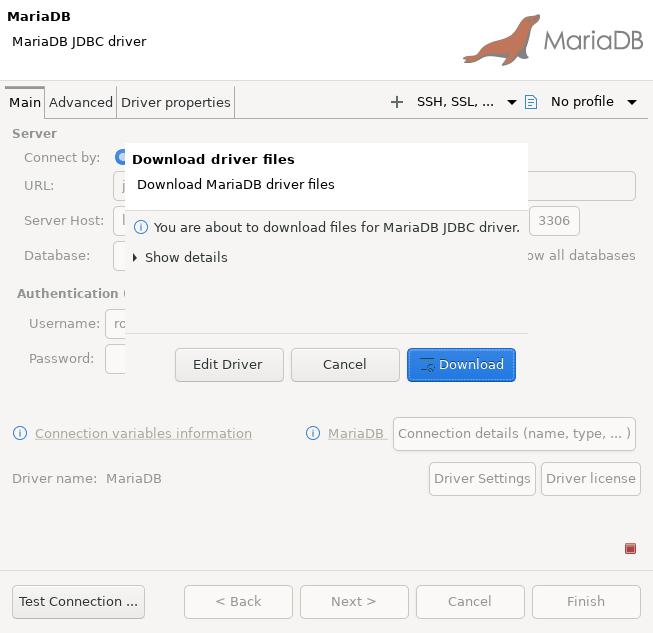
Task: Open Connection details (name, type, ...) button
Action: tap(514, 434)
